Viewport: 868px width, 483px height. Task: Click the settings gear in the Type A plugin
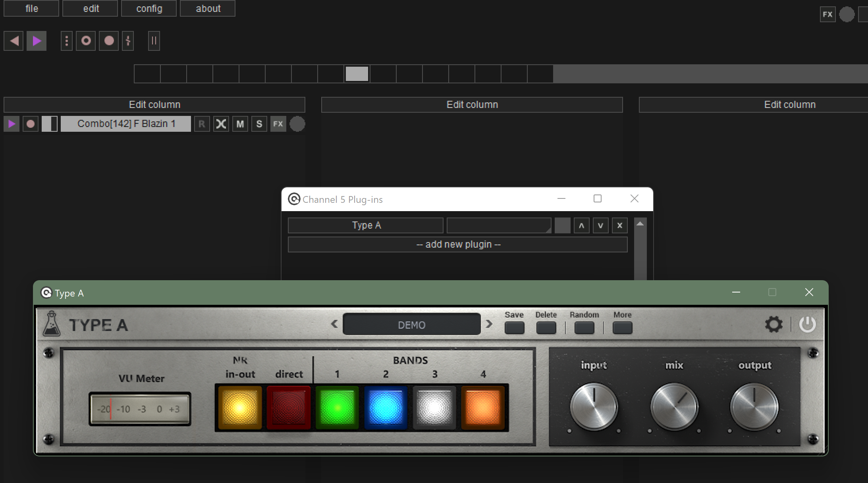(774, 324)
